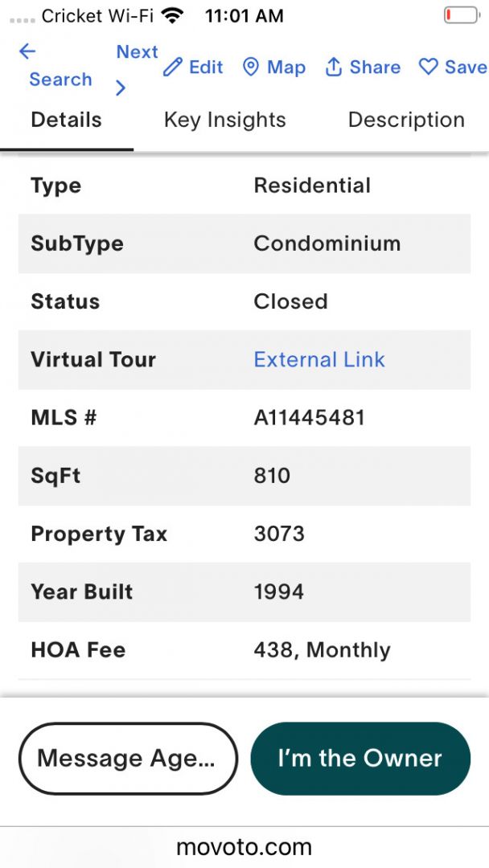Select the Details tab
This screenshot has width=489, height=868.
click(x=66, y=121)
